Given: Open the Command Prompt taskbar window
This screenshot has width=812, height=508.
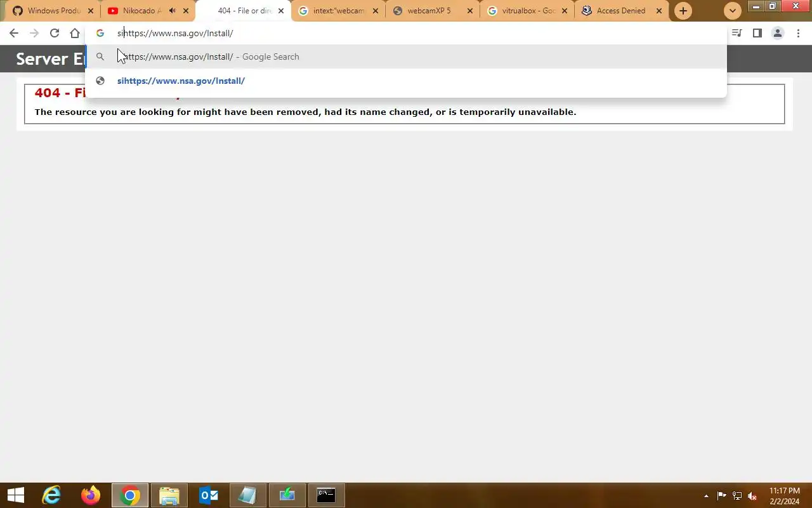Looking at the screenshot, I should coord(326,495).
